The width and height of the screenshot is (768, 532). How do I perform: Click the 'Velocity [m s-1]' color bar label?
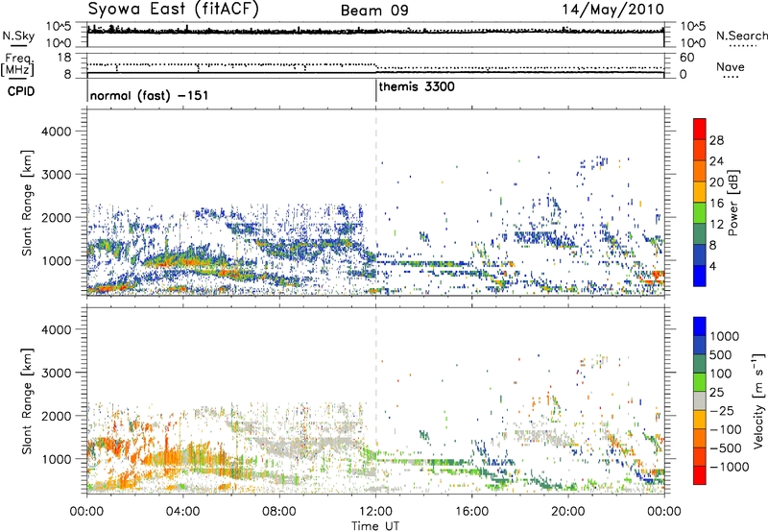click(x=758, y=400)
